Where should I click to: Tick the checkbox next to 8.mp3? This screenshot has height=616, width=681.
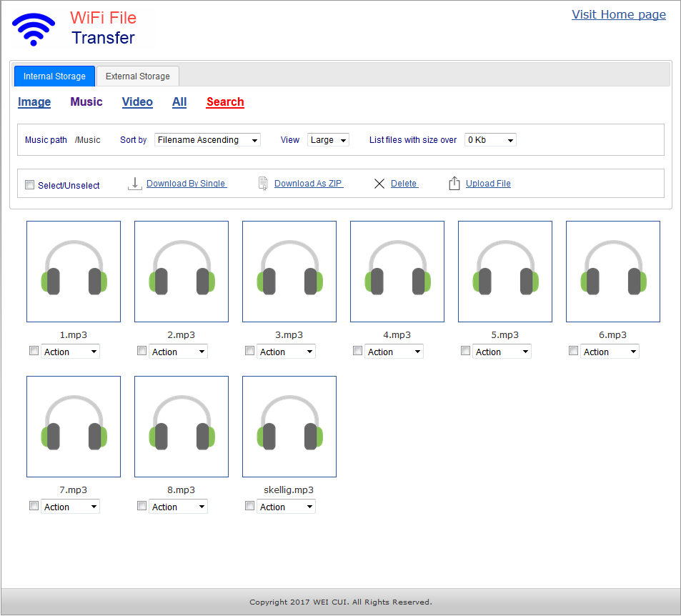coord(141,506)
